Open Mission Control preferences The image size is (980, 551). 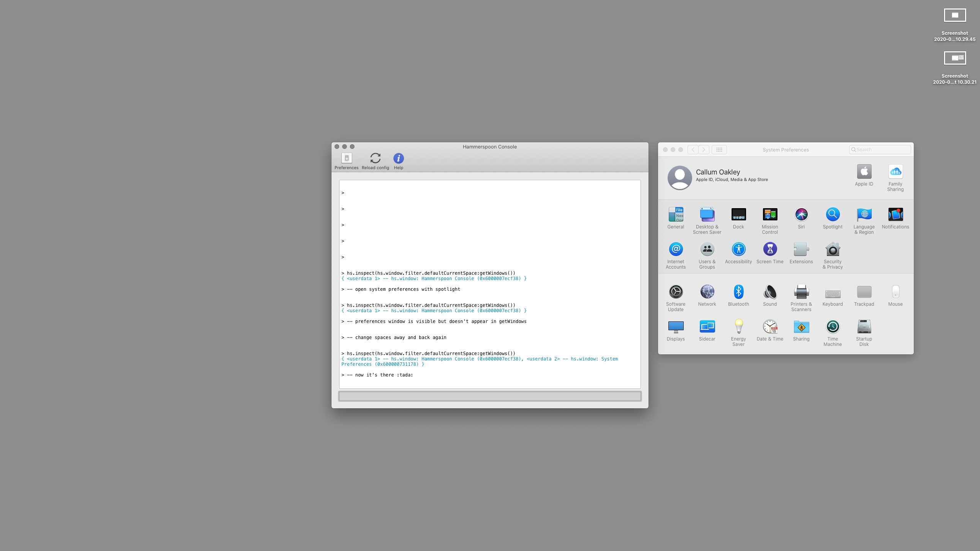770,215
